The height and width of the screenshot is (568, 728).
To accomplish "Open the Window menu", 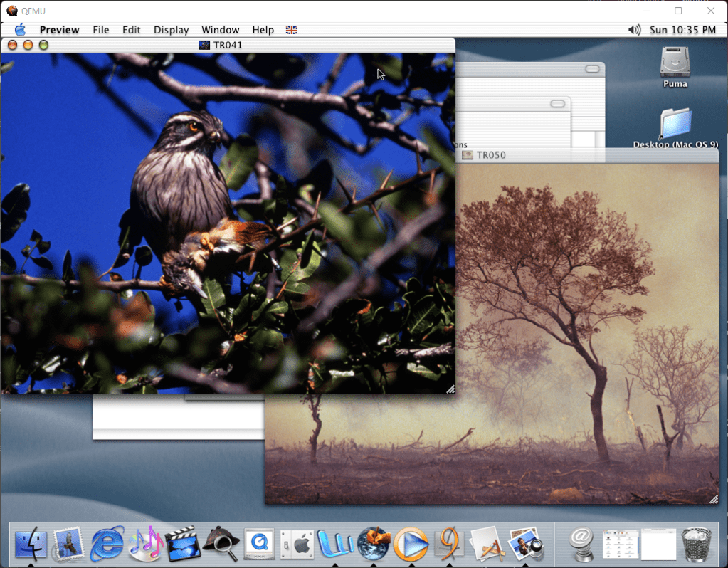I will (220, 30).
